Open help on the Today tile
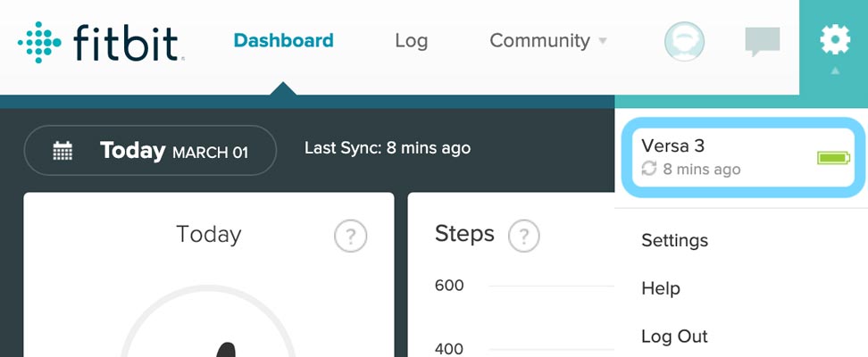This screenshot has width=868, height=357. [x=350, y=237]
